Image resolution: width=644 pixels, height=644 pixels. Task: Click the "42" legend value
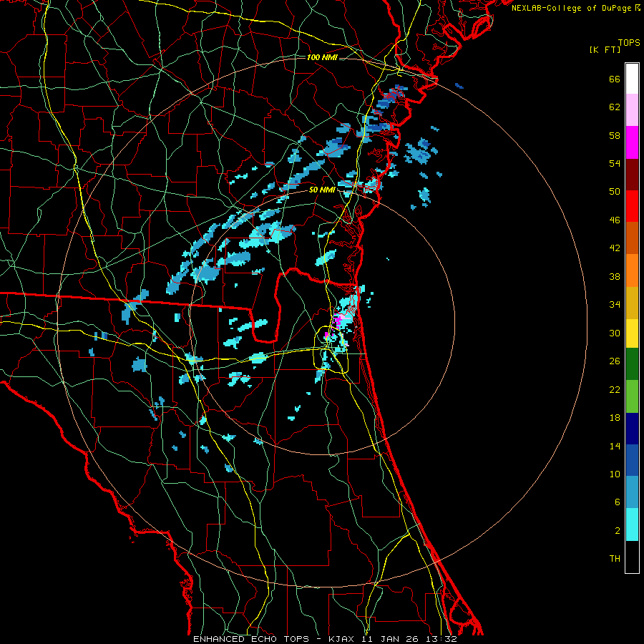[615, 248]
